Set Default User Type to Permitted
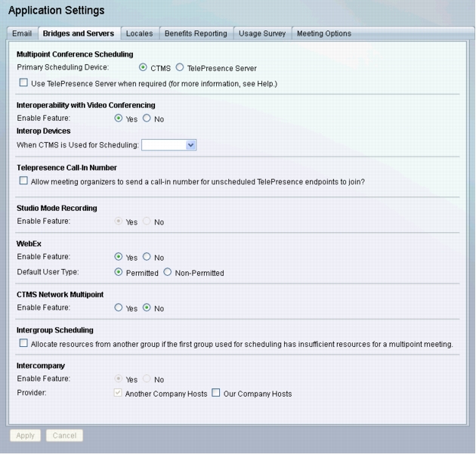The image size is (476, 464). click(x=119, y=272)
